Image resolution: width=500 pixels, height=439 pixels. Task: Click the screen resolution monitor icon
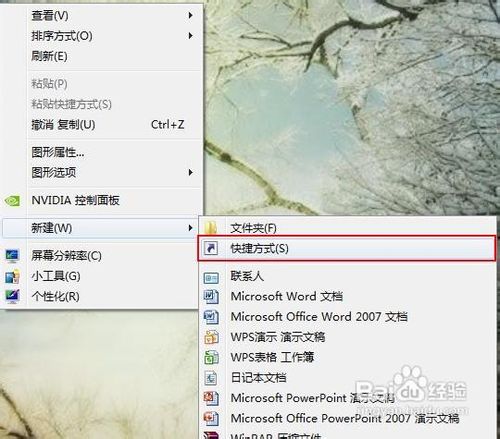tap(12, 256)
